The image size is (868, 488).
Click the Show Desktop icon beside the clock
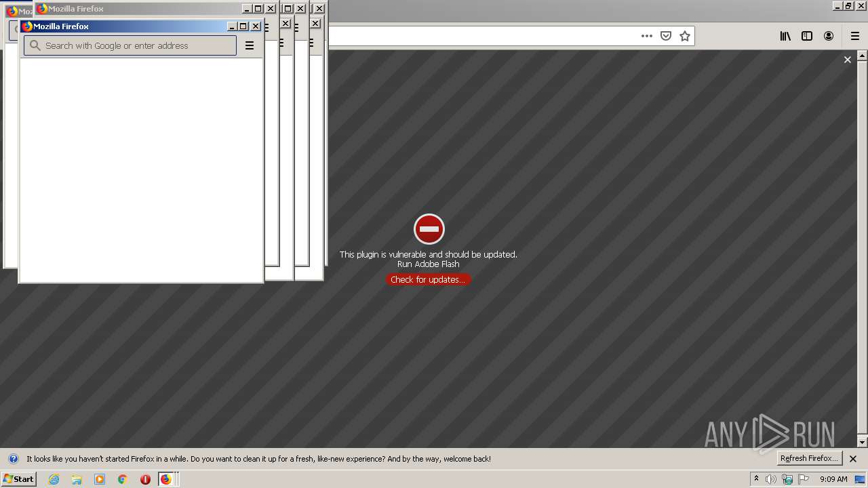pos(860,479)
